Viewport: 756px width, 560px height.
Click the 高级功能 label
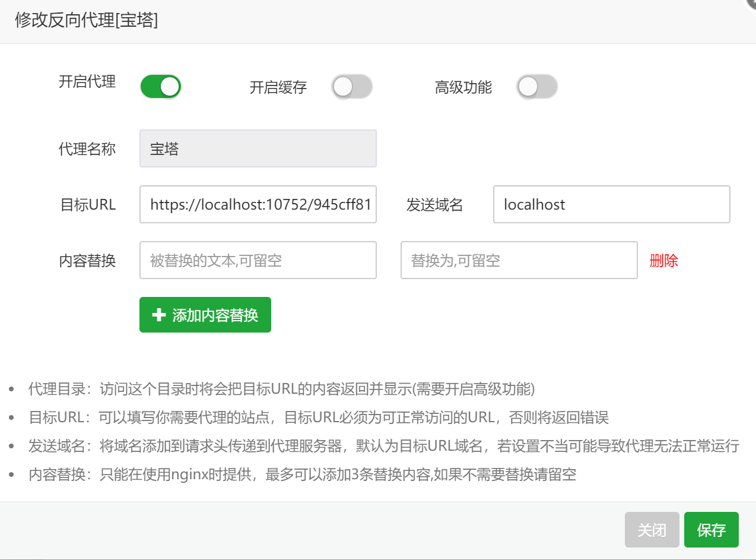[463, 87]
